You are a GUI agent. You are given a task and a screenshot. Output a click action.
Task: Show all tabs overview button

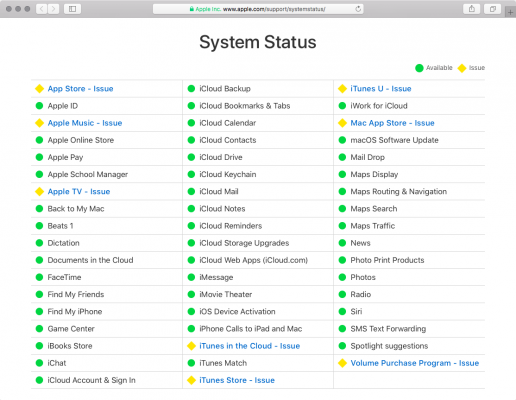point(493,9)
